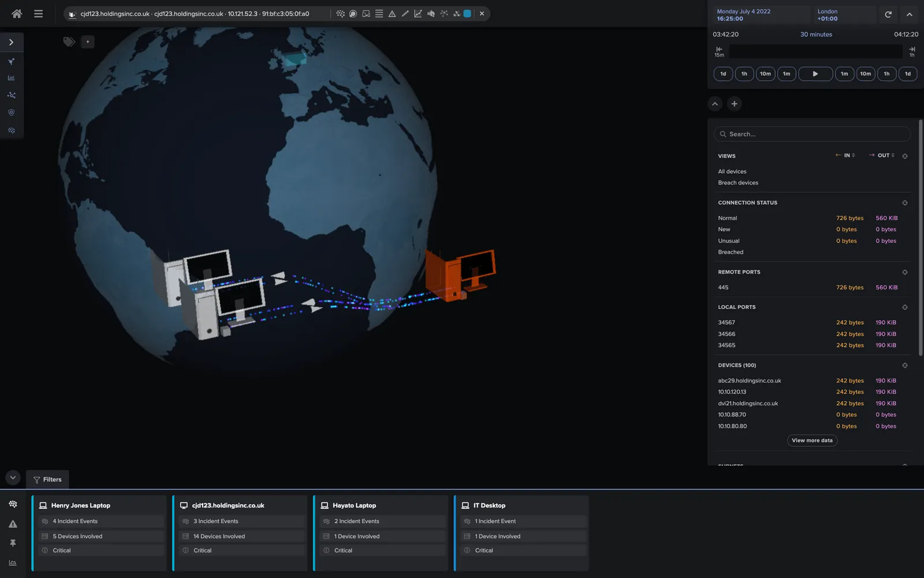Toggle the IN direction filter for Views

click(844, 155)
